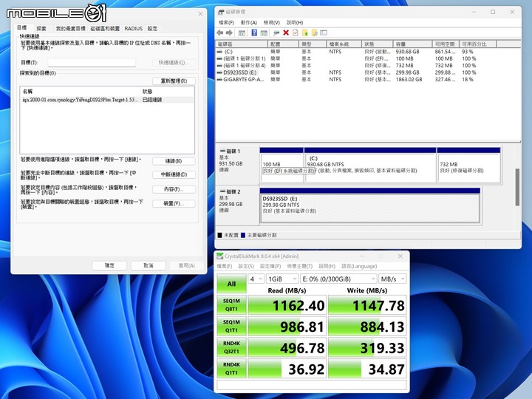Image resolution: width=532 pixels, height=399 pixels.
Task: Switch to the 探索 tab in iSCSI initiator
Action: 41,29
